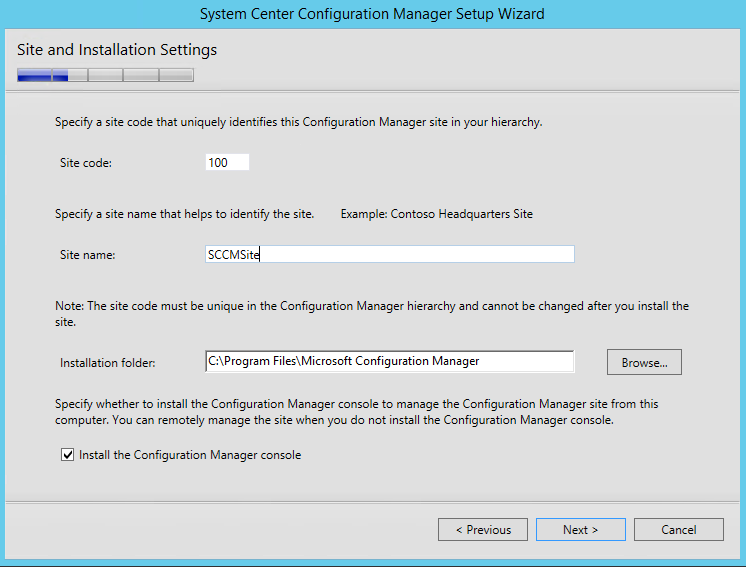Toggle Install the Configuration Manager console checkbox

coord(68,455)
